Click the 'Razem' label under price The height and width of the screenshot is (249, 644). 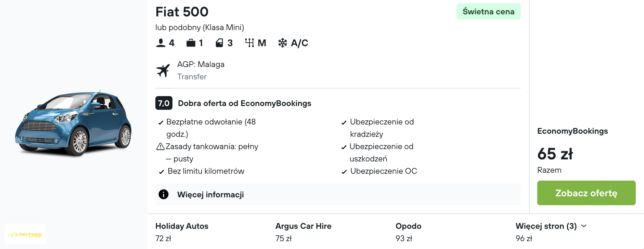(549, 170)
